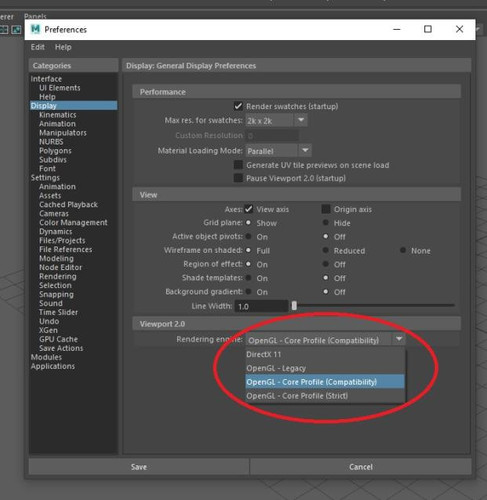Select Modeling category
487x500 pixels.
(x=56, y=259)
